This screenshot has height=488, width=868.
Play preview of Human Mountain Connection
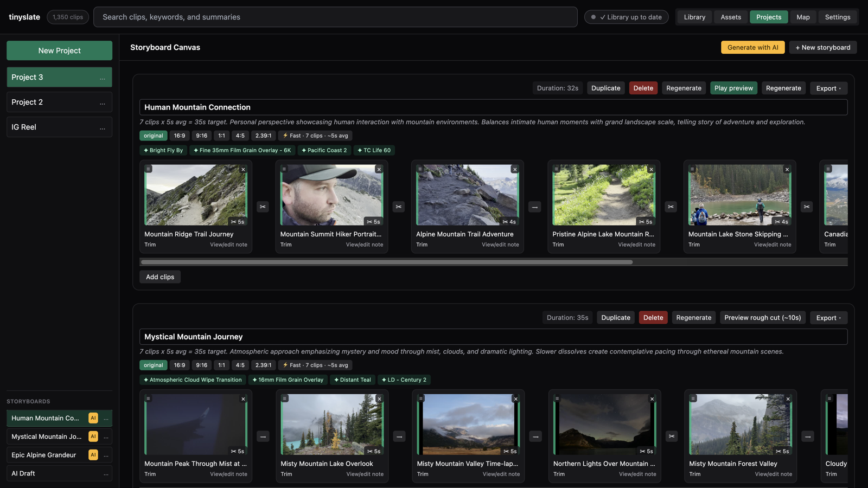click(x=733, y=88)
